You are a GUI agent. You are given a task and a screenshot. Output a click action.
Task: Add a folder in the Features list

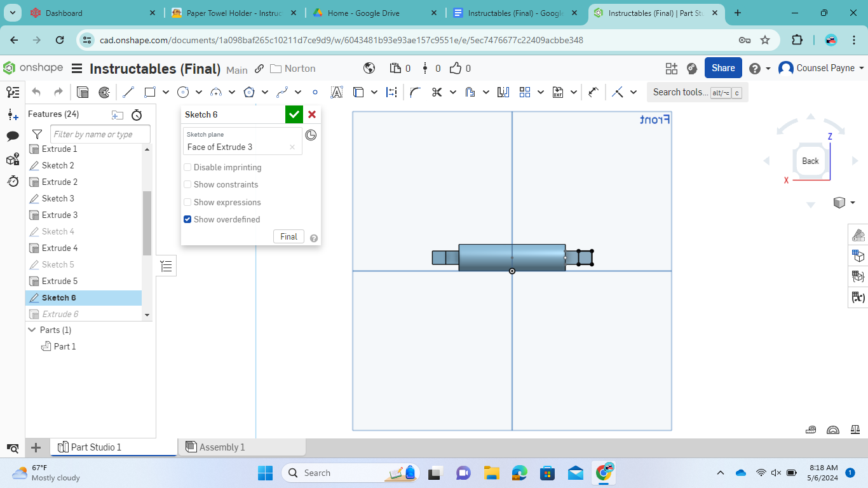click(118, 115)
